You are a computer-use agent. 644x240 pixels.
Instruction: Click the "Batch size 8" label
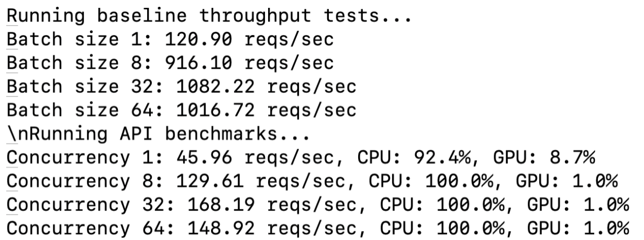[73, 62]
